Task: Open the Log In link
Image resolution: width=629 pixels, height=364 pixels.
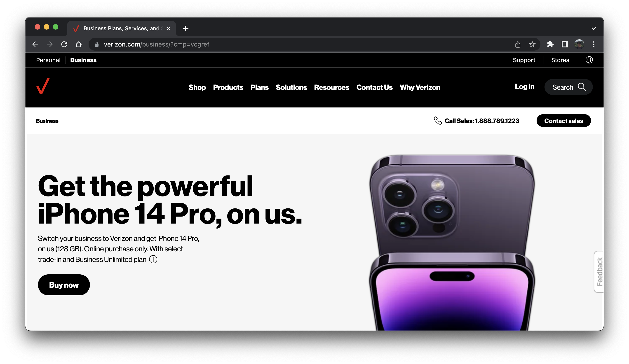Action: pos(524,86)
